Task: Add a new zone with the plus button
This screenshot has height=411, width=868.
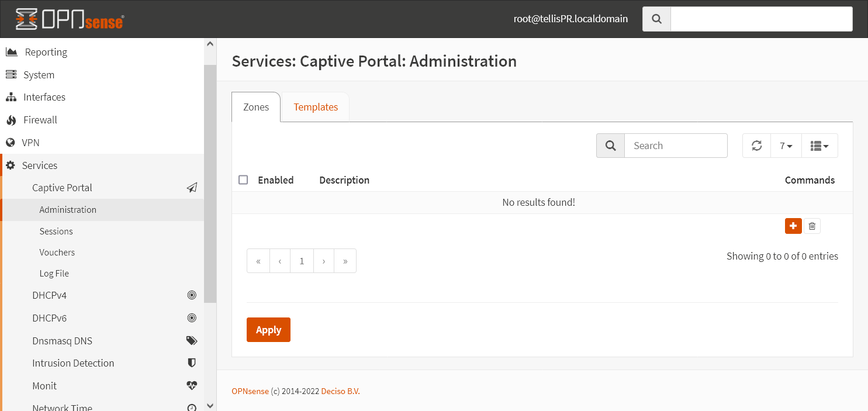Action: (x=793, y=226)
